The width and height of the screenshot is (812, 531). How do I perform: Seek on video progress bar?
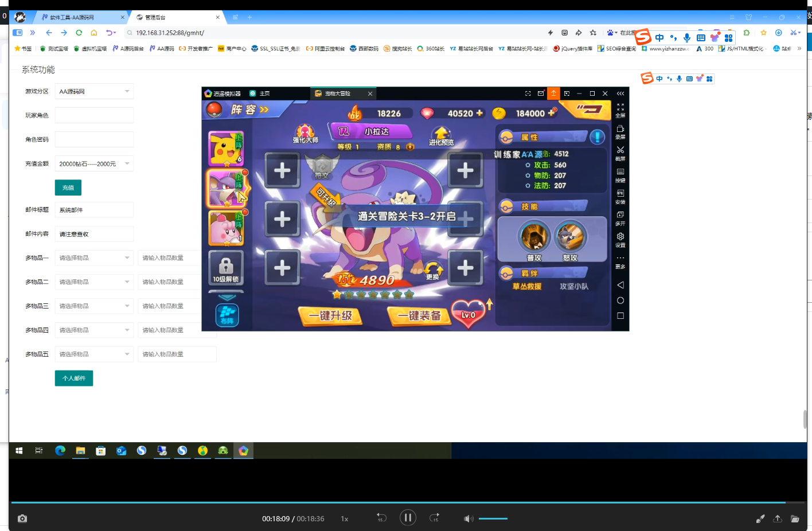click(x=408, y=502)
